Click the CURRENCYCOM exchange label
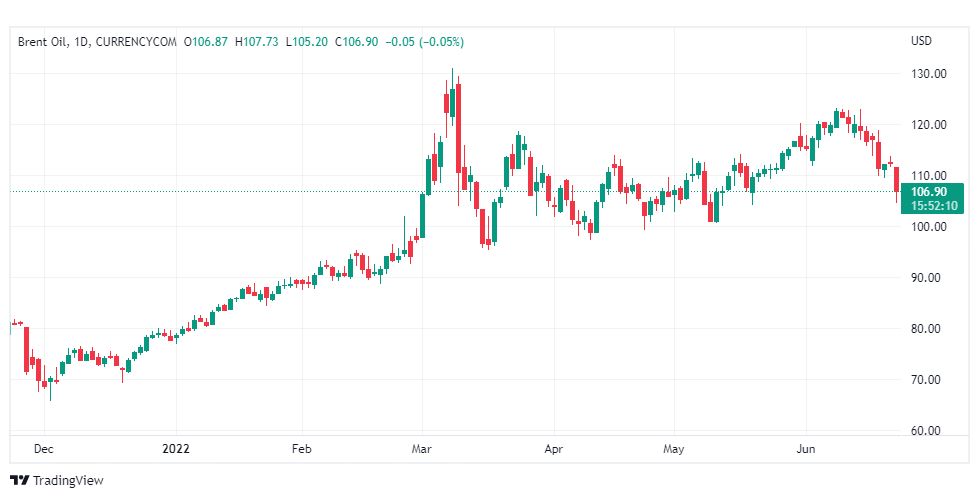 [x=136, y=42]
